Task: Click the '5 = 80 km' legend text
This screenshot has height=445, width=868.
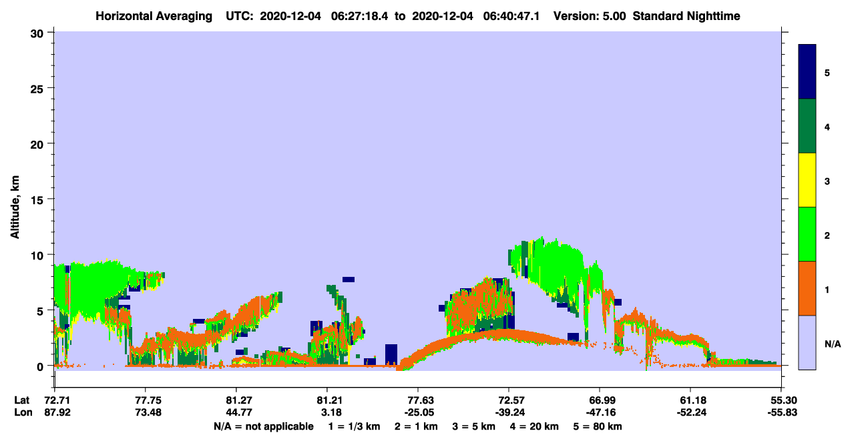Action: pos(598,426)
